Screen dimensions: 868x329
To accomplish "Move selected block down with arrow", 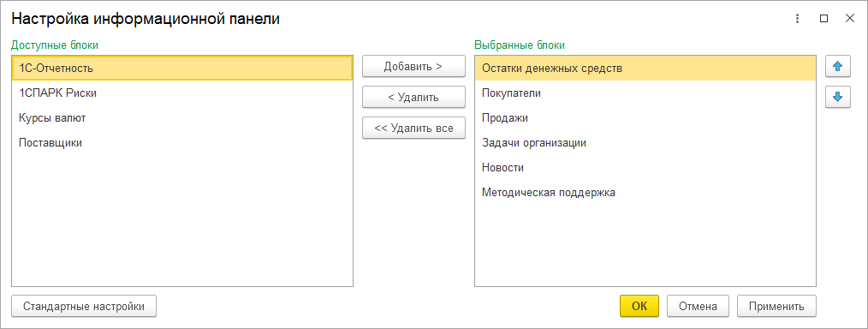I will click(837, 97).
